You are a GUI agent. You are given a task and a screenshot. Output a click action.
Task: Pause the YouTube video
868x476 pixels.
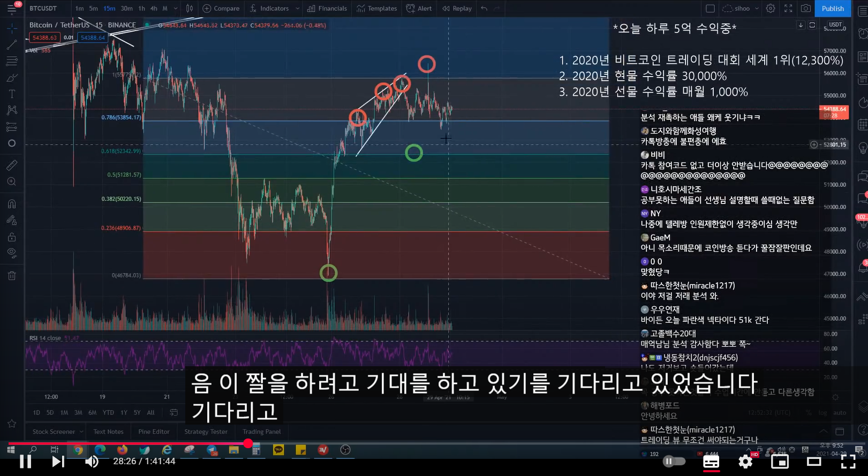coord(25,462)
